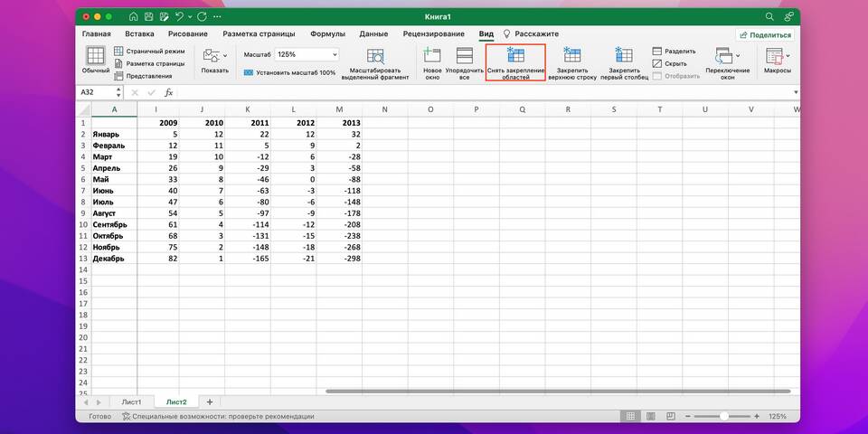
Task: Open the Формулы ribbon tab
Action: 327,34
